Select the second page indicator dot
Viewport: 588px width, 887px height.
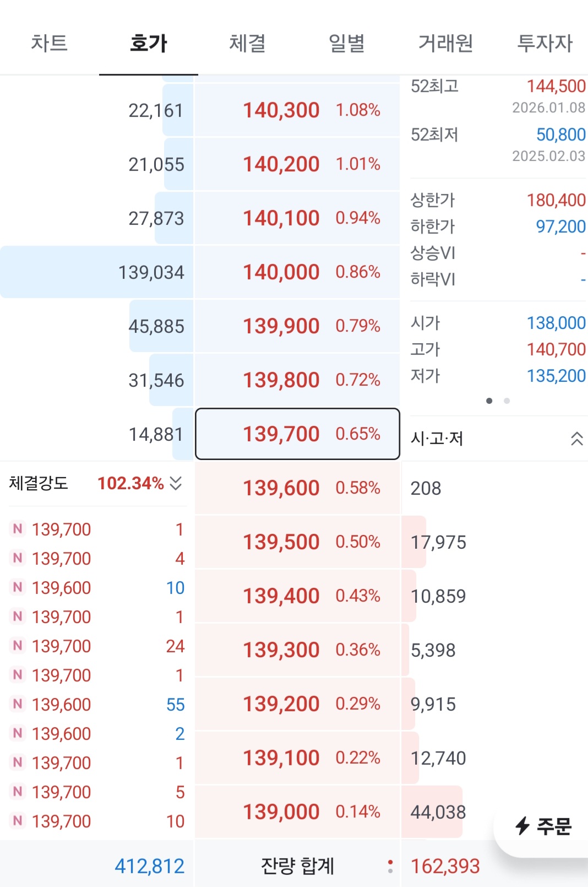click(506, 401)
